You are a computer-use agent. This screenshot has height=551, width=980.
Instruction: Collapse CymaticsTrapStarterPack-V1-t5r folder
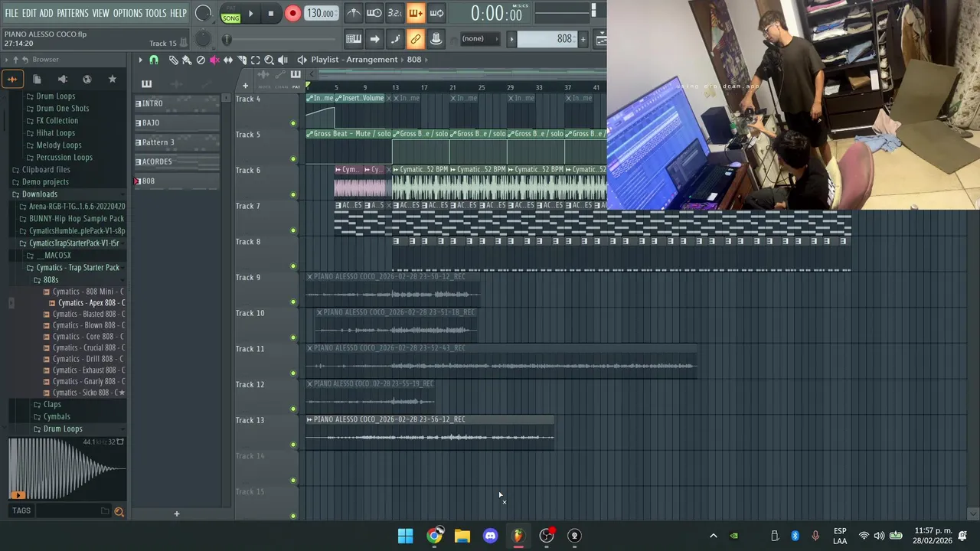pos(74,243)
